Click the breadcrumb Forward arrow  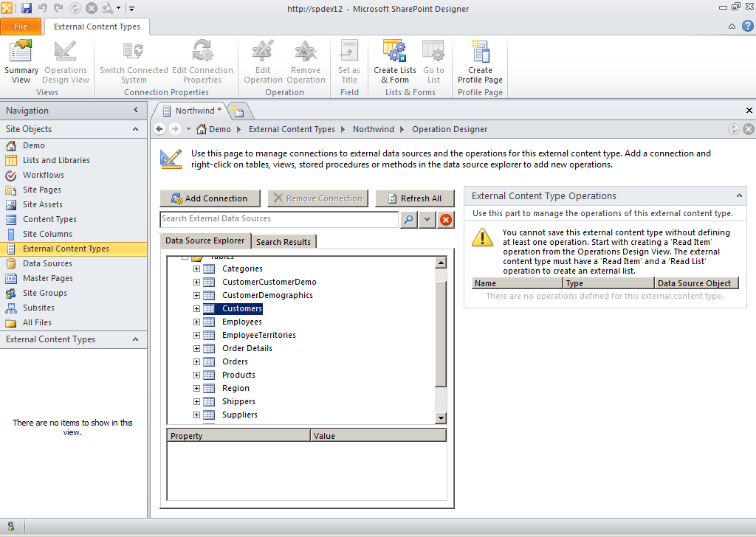175,129
